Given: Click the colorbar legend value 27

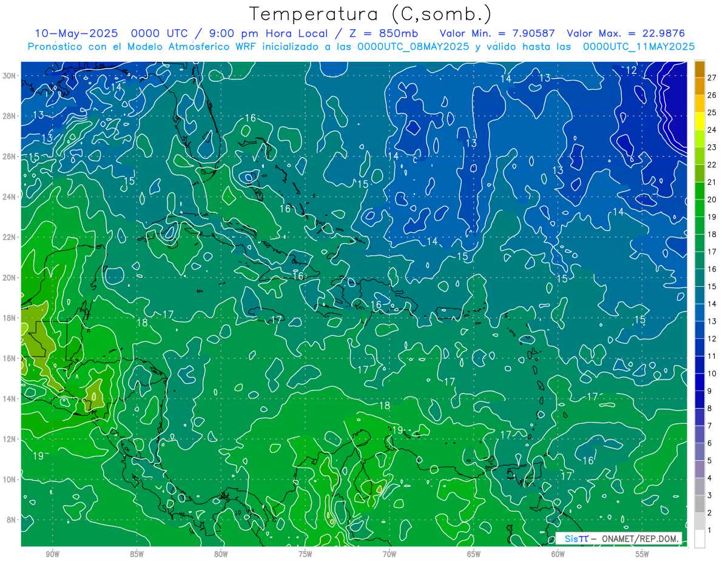Looking at the screenshot, I should [712, 77].
